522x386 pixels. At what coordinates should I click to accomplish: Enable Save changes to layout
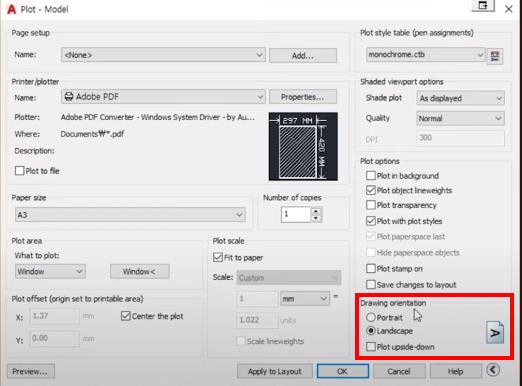(x=371, y=285)
